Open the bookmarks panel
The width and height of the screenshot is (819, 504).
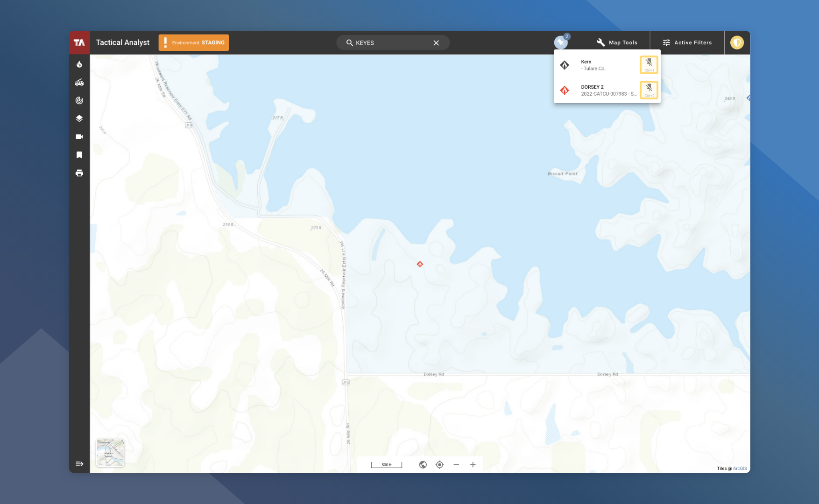point(79,155)
